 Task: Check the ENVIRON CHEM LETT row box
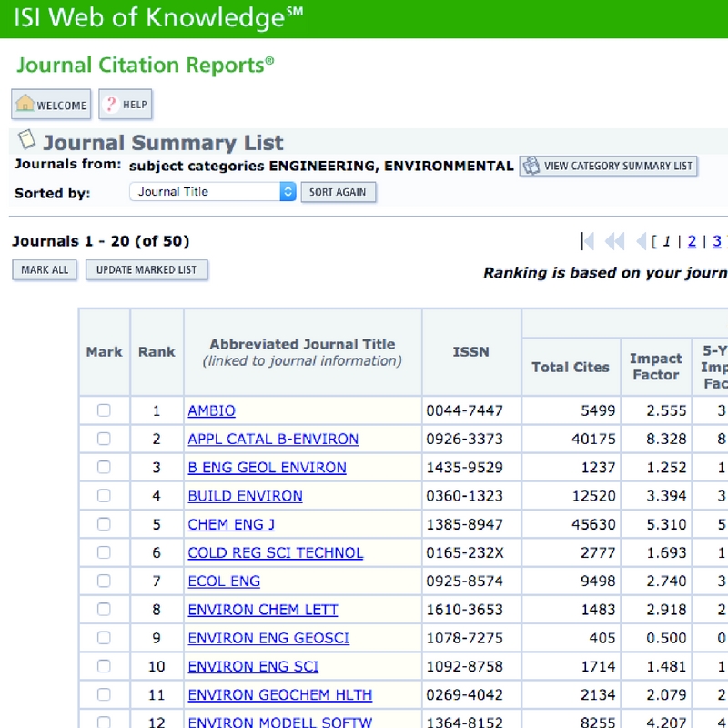coord(104,610)
